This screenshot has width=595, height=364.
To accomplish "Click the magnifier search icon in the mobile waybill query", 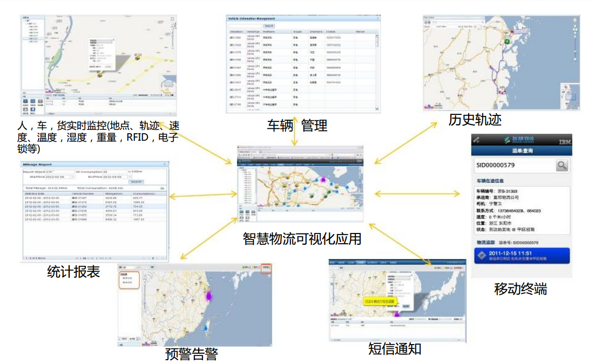I will click(563, 165).
